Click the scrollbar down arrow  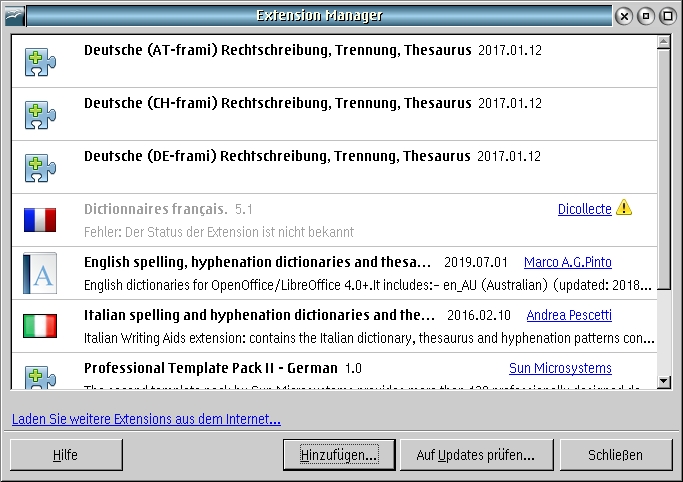point(663,382)
